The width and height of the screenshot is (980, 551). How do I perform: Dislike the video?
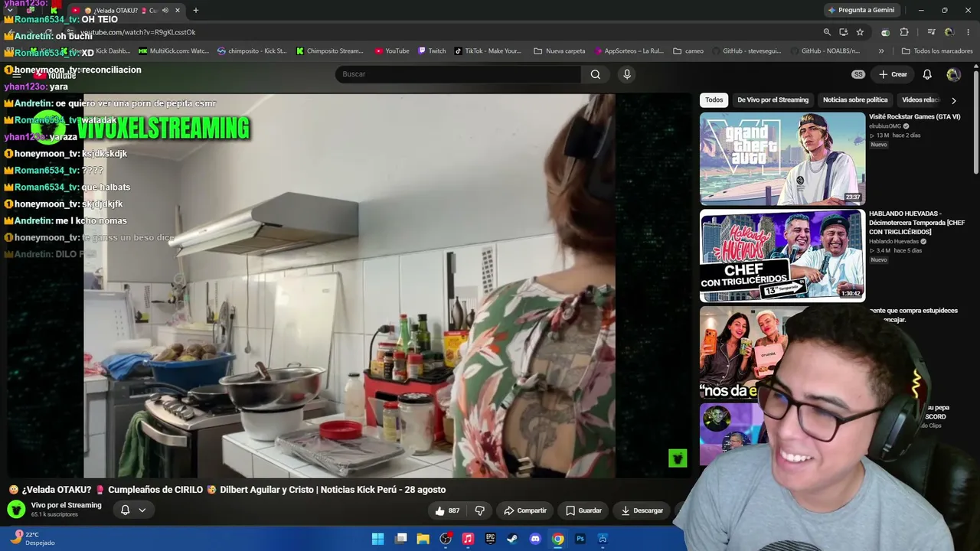[x=480, y=510]
